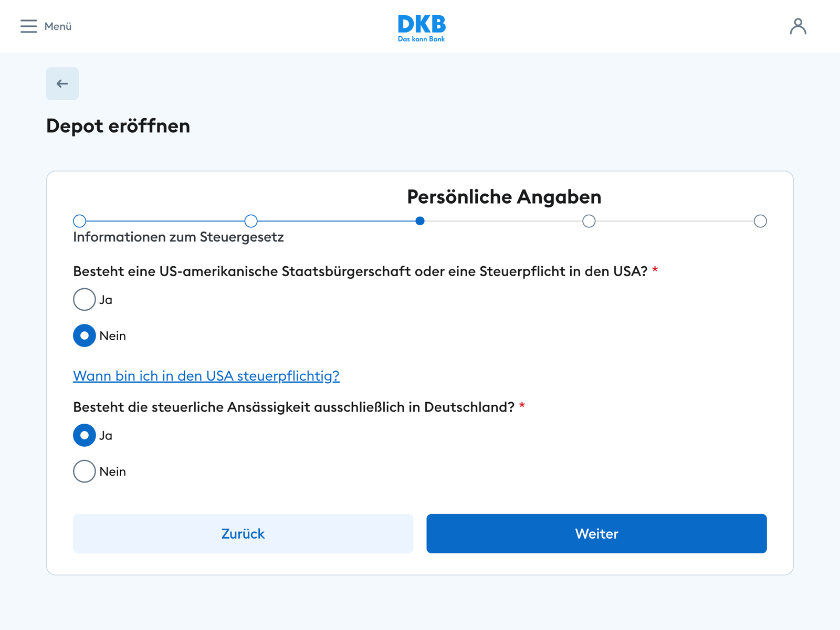Open the Menü menu

(x=57, y=26)
